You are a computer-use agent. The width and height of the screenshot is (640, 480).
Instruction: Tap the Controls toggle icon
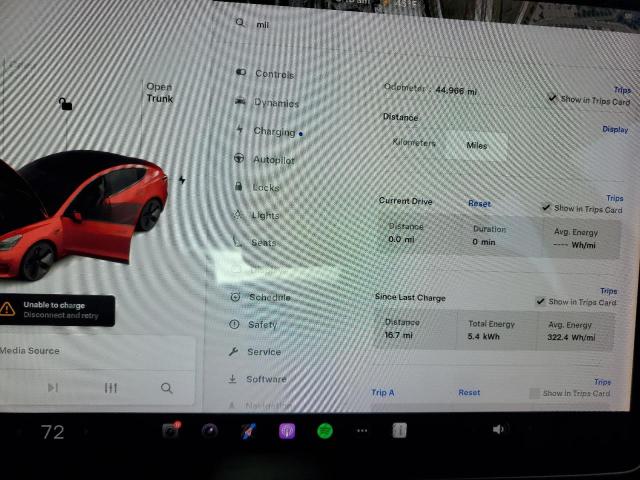coord(241,72)
